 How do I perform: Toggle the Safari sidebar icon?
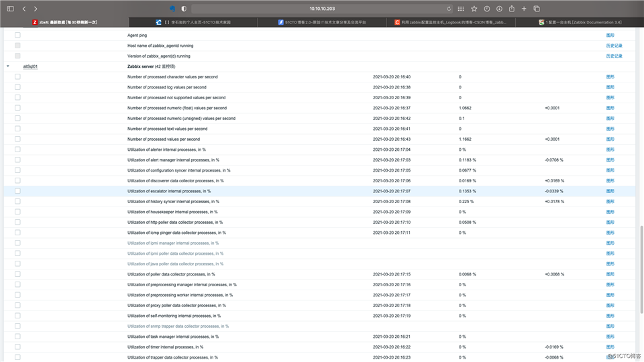(x=11, y=9)
